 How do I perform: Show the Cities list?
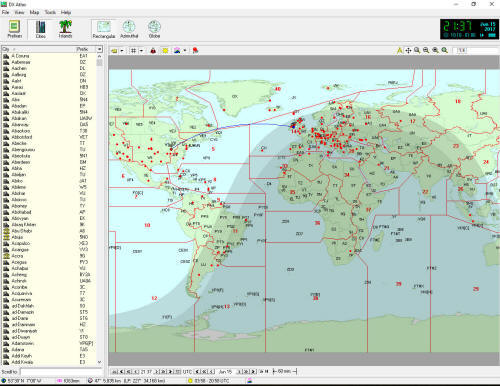point(40,29)
